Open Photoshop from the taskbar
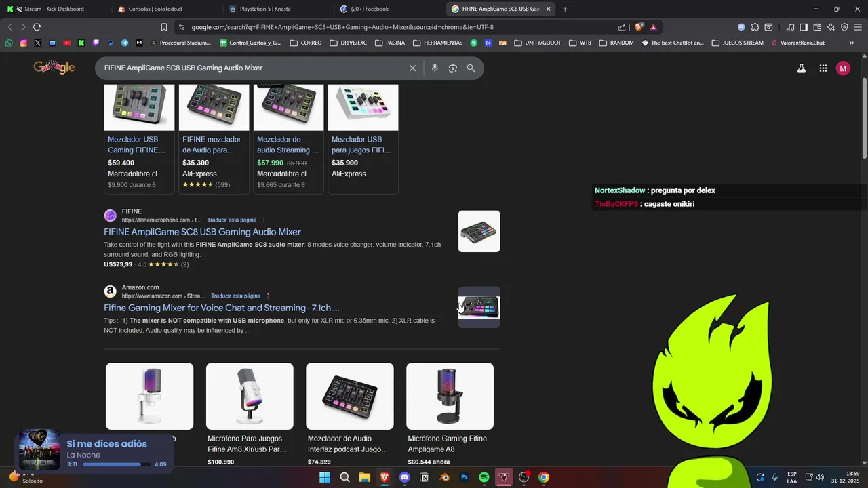This screenshot has width=868, height=488. click(x=465, y=477)
